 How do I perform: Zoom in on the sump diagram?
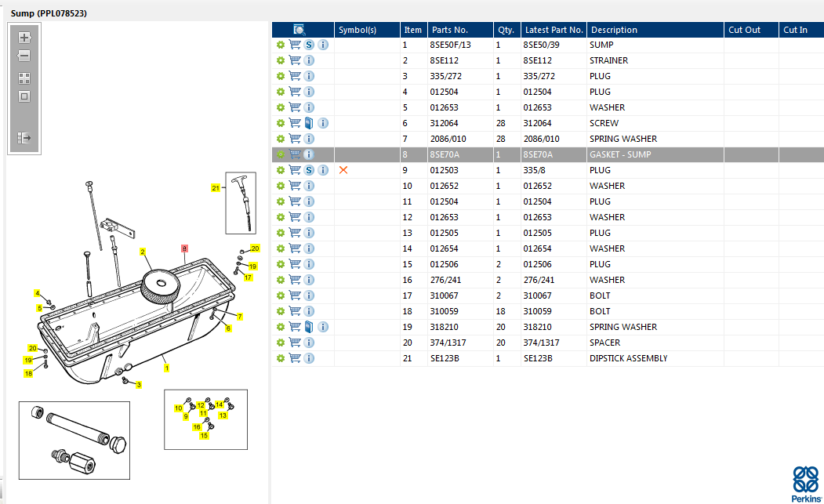pos(24,38)
